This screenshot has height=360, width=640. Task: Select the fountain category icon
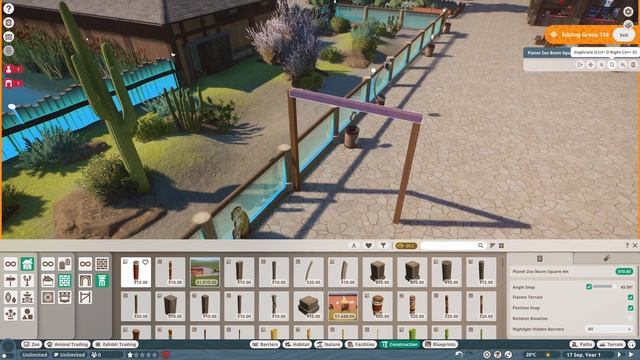pos(27,297)
